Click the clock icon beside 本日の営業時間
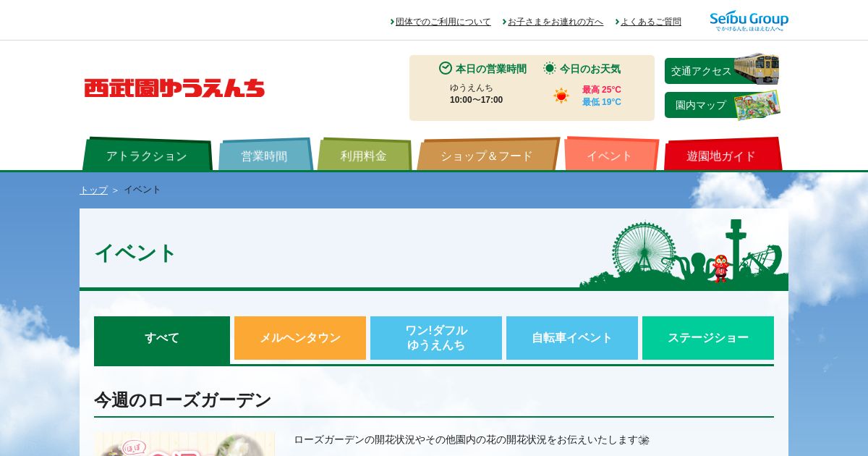 [446, 68]
